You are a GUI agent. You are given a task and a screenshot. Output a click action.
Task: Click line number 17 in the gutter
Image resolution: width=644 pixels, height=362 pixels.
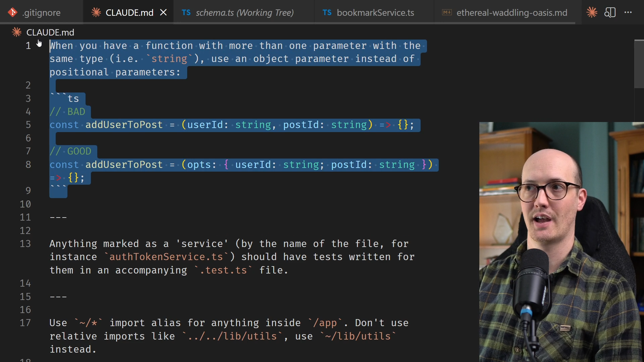click(x=25, y=323)
